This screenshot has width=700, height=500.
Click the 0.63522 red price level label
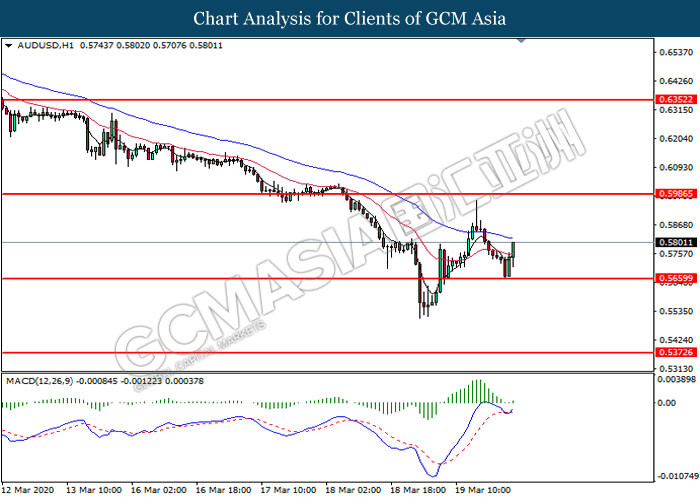point(676,99)
